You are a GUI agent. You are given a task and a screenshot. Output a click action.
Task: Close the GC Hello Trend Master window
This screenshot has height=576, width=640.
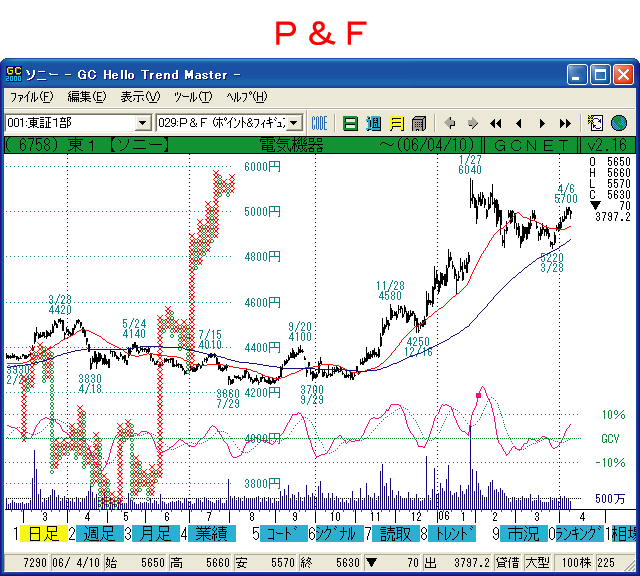coord(623,74)
